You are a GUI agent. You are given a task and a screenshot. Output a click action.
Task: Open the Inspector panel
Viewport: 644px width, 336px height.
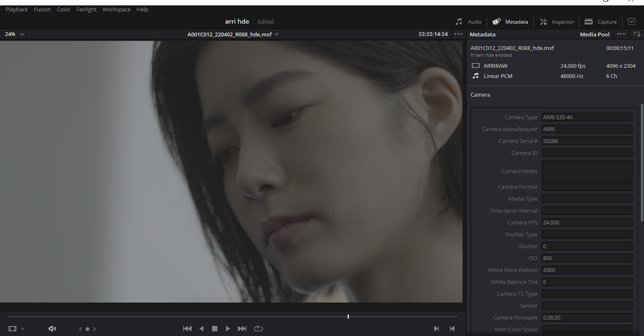coord(556,22)
